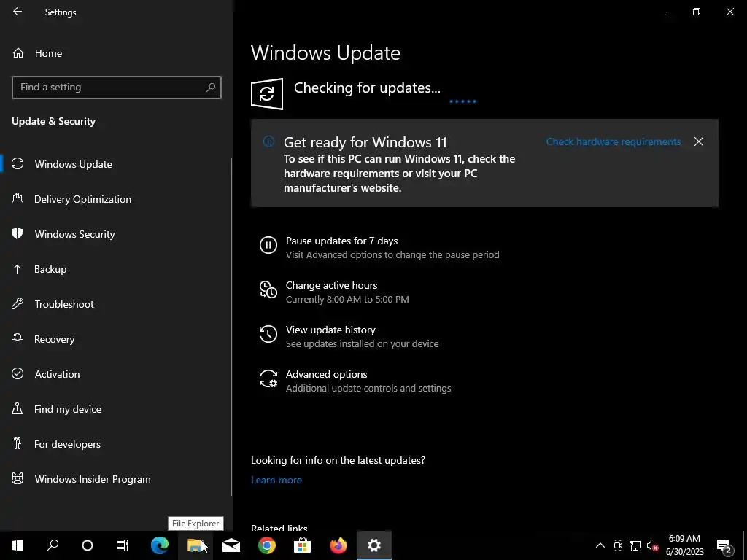
Task: Click the pause circle icon
Action: [x=268, y=245]
